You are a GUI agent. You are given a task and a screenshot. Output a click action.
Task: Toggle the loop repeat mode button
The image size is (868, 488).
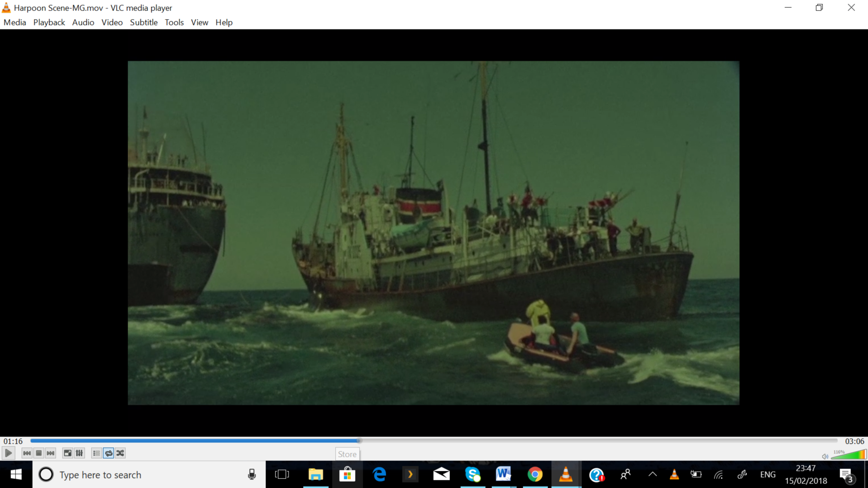108,453
